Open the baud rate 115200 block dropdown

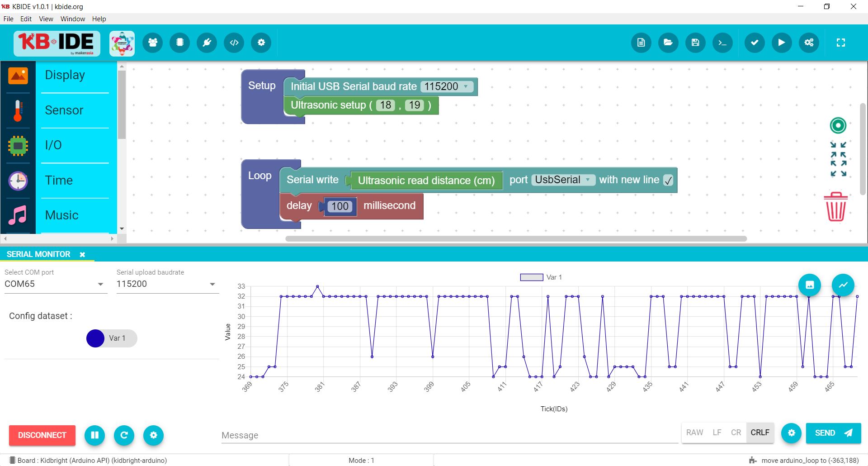(x=448, y=86)
